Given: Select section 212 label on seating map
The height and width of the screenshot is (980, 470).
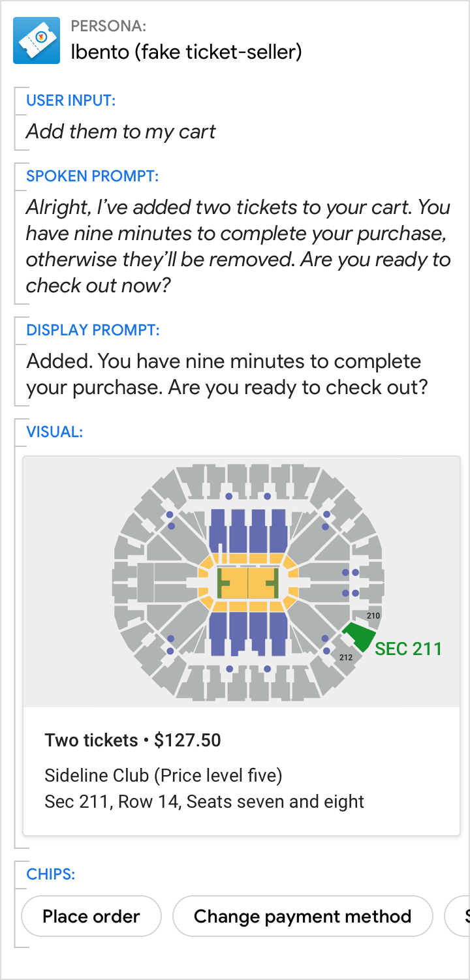Looking at the screenshot, I should tap(346, 657).
